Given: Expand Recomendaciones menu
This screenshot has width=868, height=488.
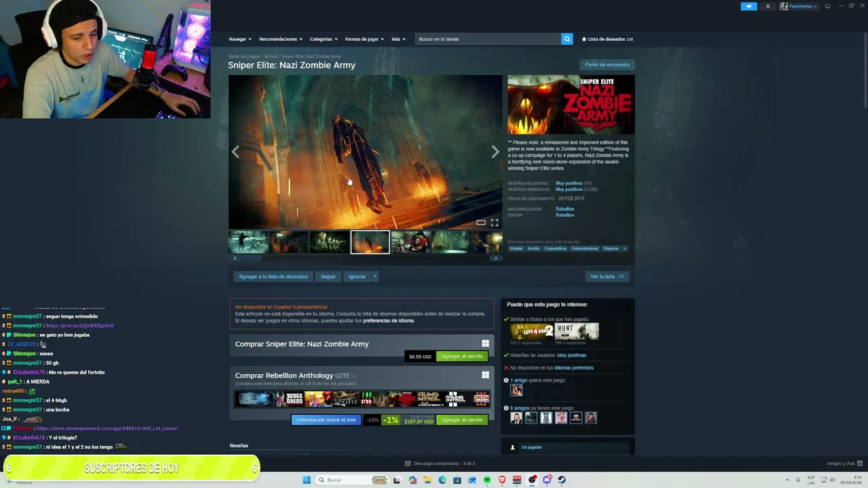Looking at the screenshot, I should pyautogui.click(x=281, y=39).
